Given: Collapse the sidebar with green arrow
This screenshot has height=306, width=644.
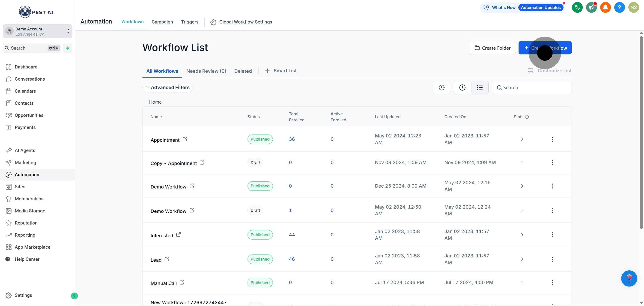Looking at the screenshot, I should (74, 296).
